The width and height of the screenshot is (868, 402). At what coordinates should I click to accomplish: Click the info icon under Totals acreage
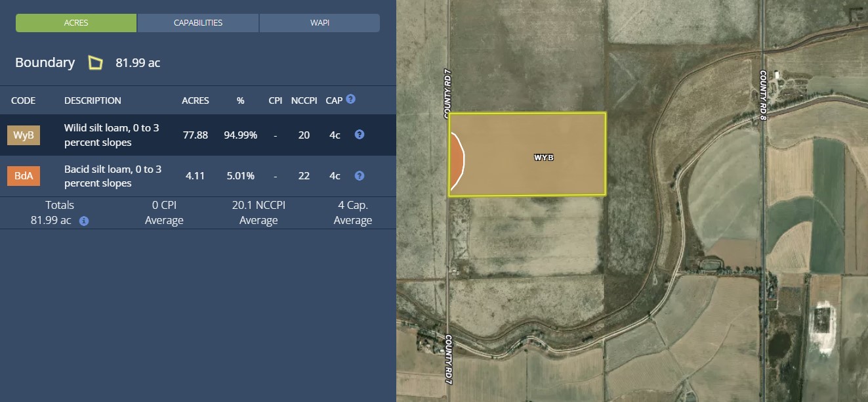pos(84,221)
